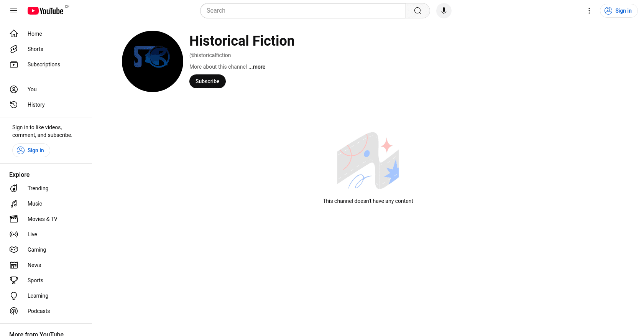Open the hamburger guide menu
644x336 pixels.
[x=14, y=11]
